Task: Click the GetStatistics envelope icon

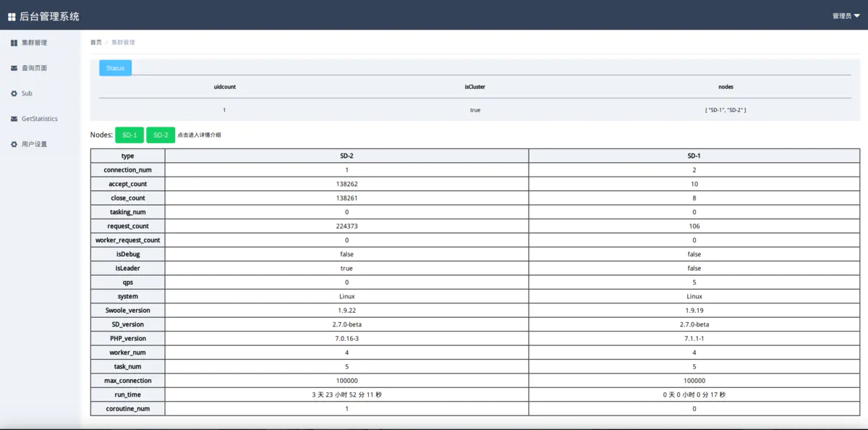Action: 14,119
